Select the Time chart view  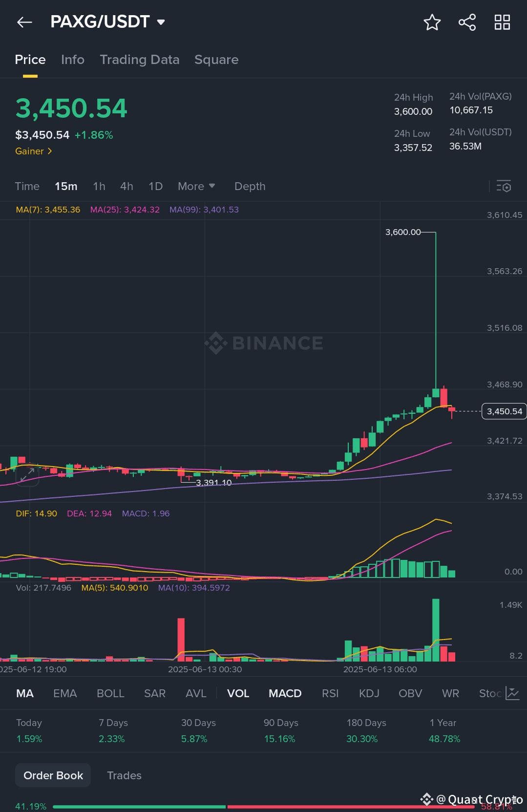tap(27, 186)
